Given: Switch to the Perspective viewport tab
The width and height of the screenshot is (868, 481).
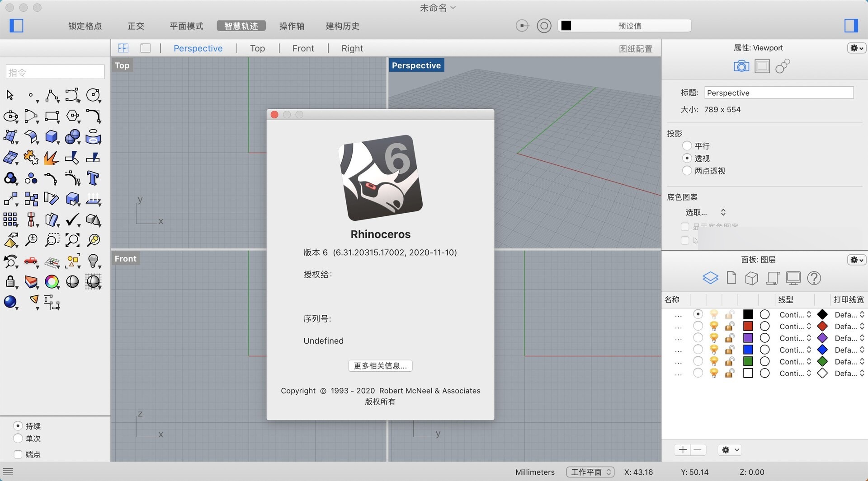Looking at the screenshot, I should pyautogui.click(x=198, y=48).
